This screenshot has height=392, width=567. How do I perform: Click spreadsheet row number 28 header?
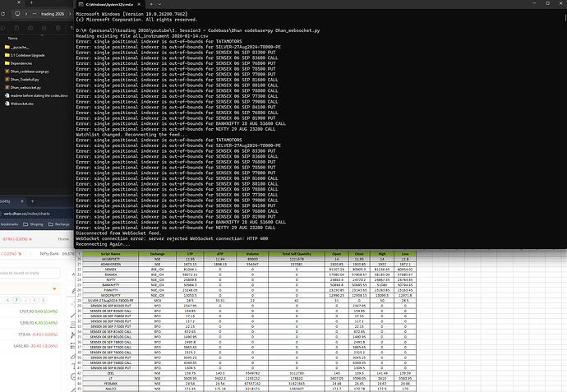click(79, 301)
